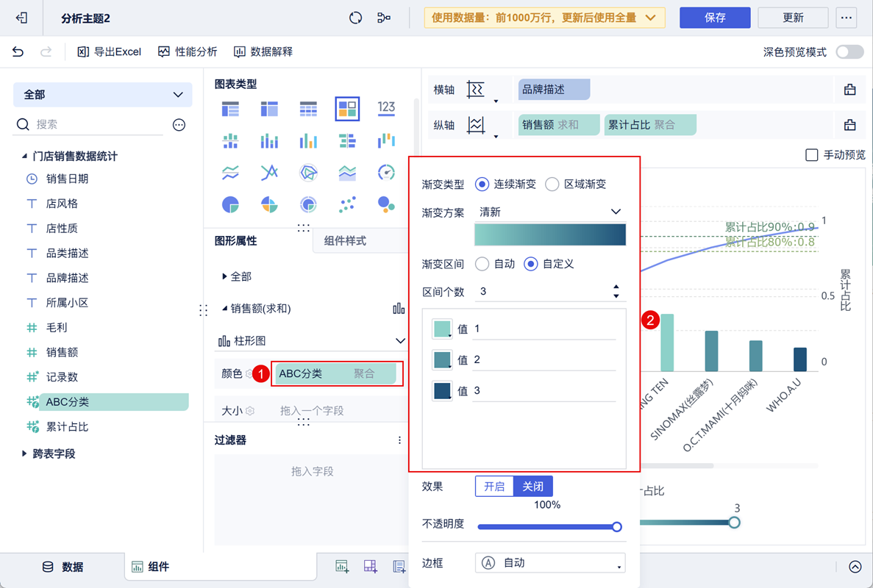
Task: Expand the 全部 graphic attributes section
Action: [x=224, y=276]
